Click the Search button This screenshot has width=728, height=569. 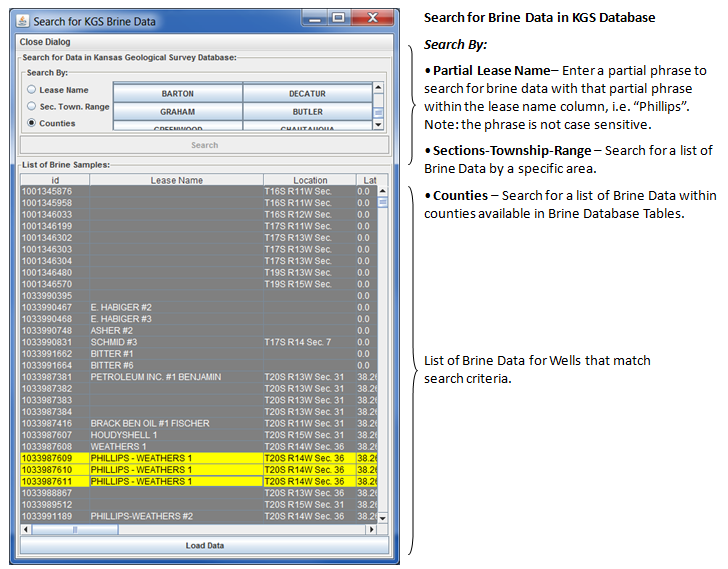tap(204, 145)
